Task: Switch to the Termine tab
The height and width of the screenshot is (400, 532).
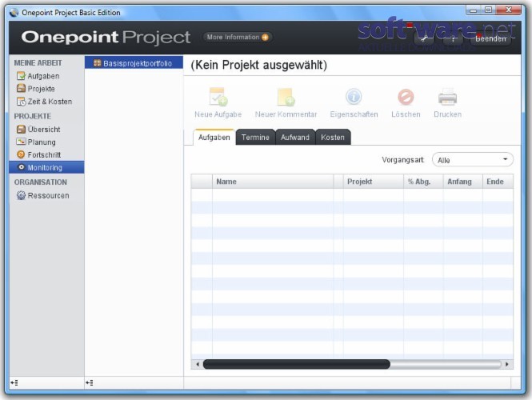Action: pyautogui.click(x=255, y=138)
